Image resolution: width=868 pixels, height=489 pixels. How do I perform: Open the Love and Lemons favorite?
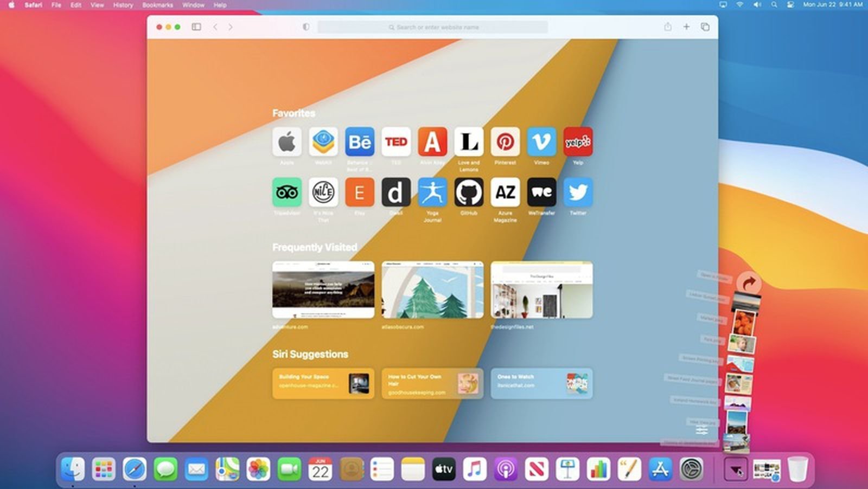pos(469,142)
